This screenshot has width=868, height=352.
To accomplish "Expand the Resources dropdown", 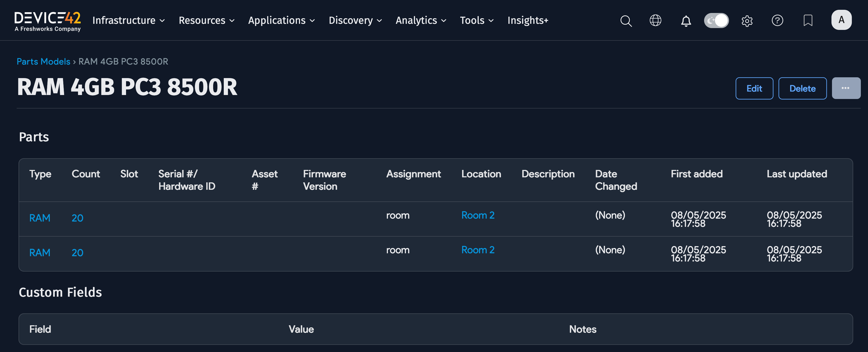I will 206,21.
